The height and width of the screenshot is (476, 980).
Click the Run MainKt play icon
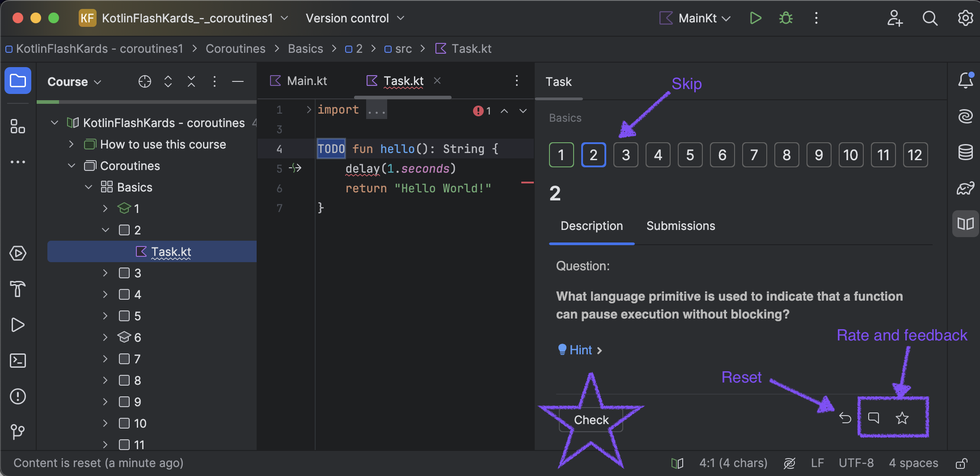tap(756, 18)
